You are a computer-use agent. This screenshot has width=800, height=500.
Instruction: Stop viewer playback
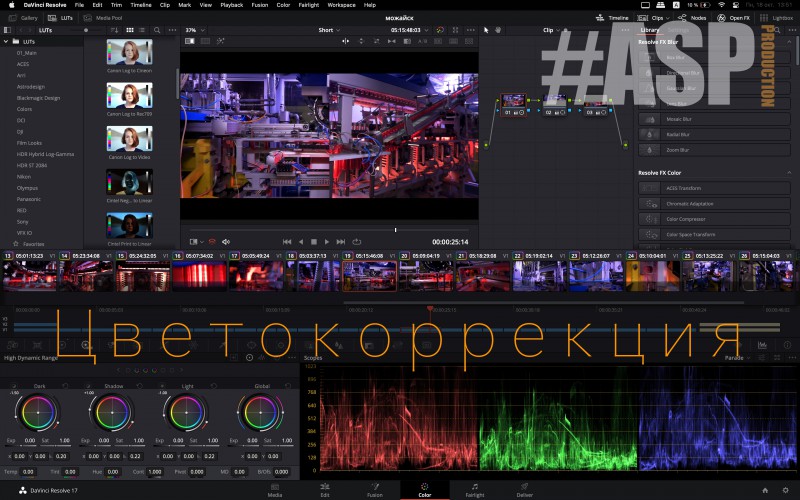pyautogui.click(x=314, y=242)
